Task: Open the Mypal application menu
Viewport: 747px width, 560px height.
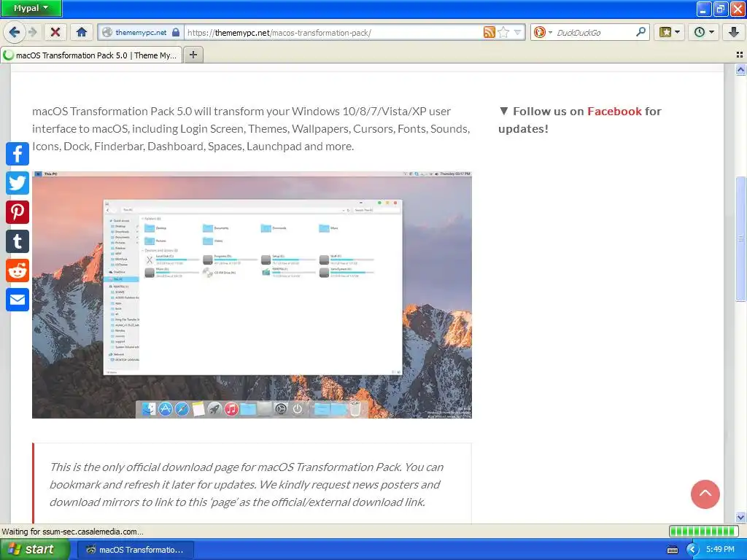Action: coord(31,8)
